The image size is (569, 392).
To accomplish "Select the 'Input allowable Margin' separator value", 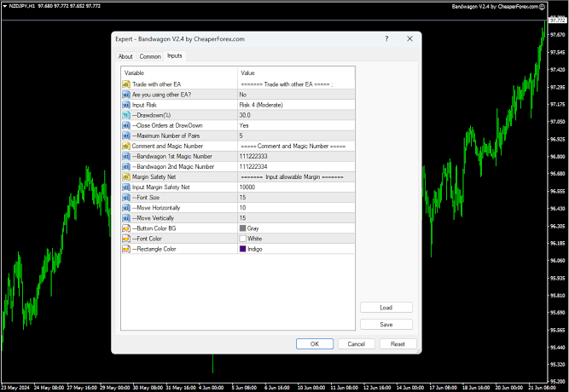I will coord(296,176).
